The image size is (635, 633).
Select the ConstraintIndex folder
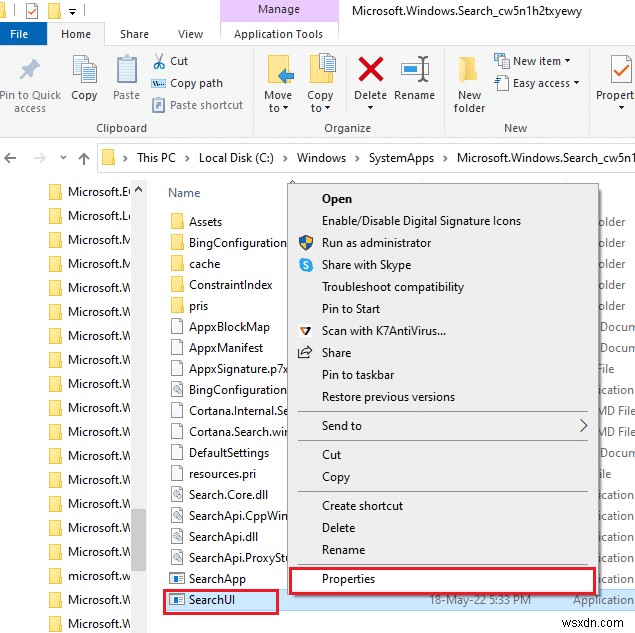click(x=222, y=285)
